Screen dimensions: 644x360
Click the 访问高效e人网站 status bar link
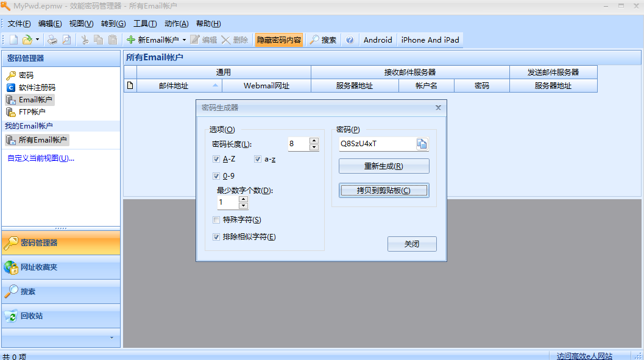[584, 356]
